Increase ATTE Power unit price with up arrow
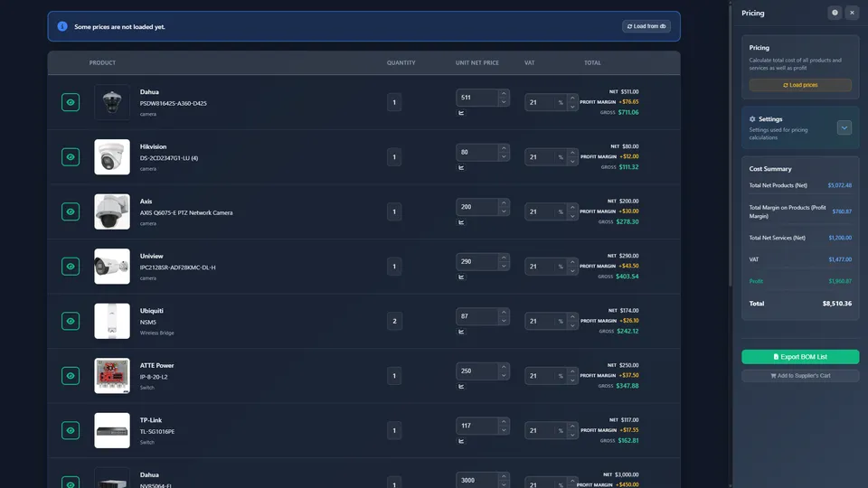 tap(504, 367)
